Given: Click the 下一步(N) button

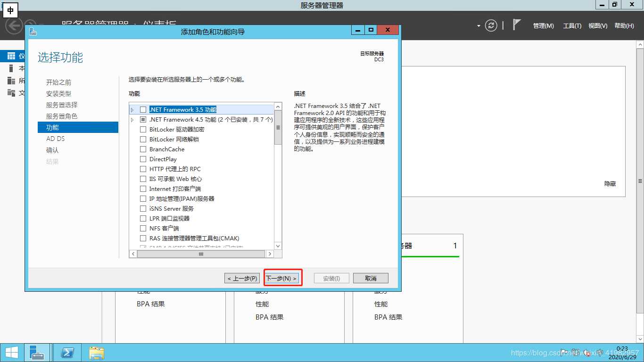Looking at the screenshot, I should point(282,278).
